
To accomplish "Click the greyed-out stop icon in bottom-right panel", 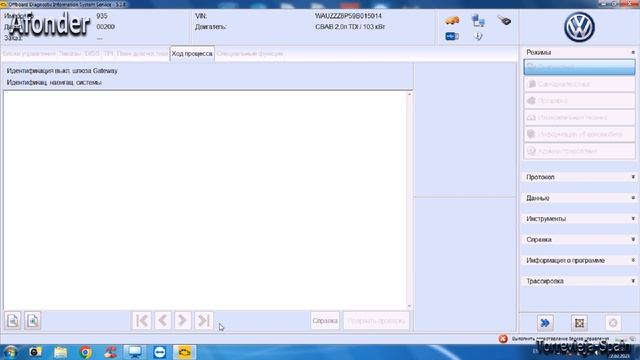I will 613,323.
